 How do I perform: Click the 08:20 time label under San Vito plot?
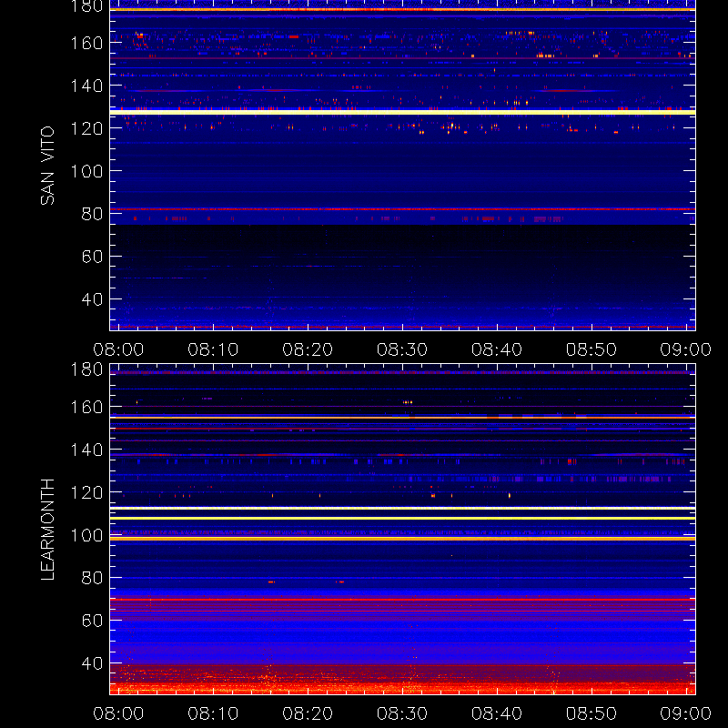tap(308, 349)
